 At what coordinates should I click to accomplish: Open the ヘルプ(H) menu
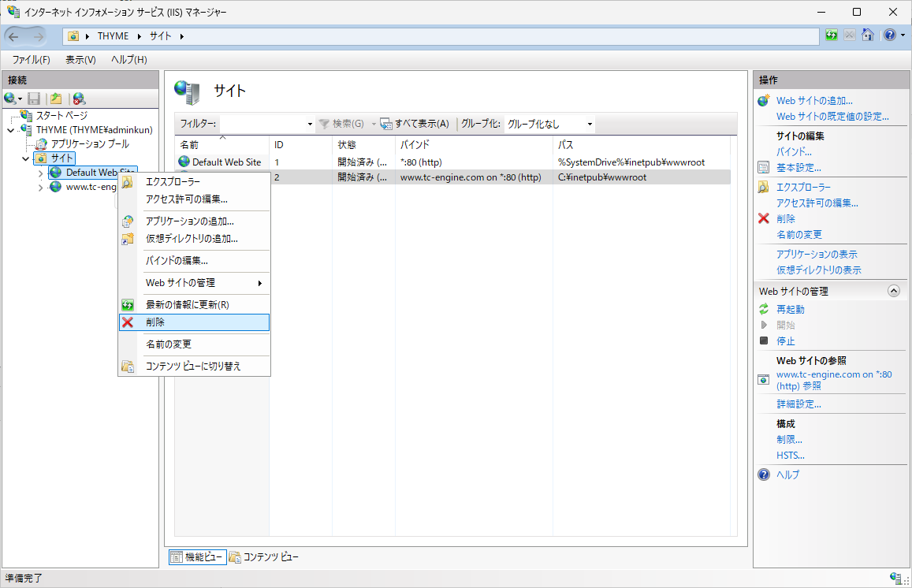click(x=129, y=59)
